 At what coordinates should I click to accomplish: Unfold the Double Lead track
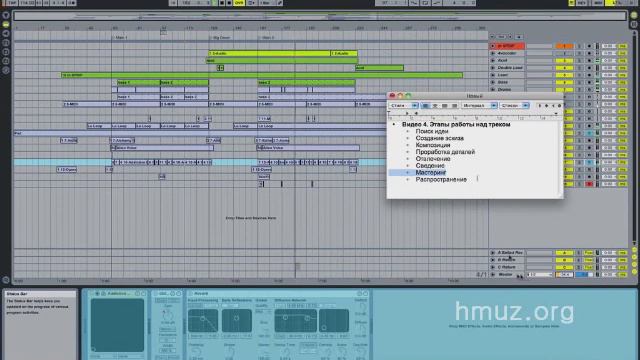click(x=493, y=68)
